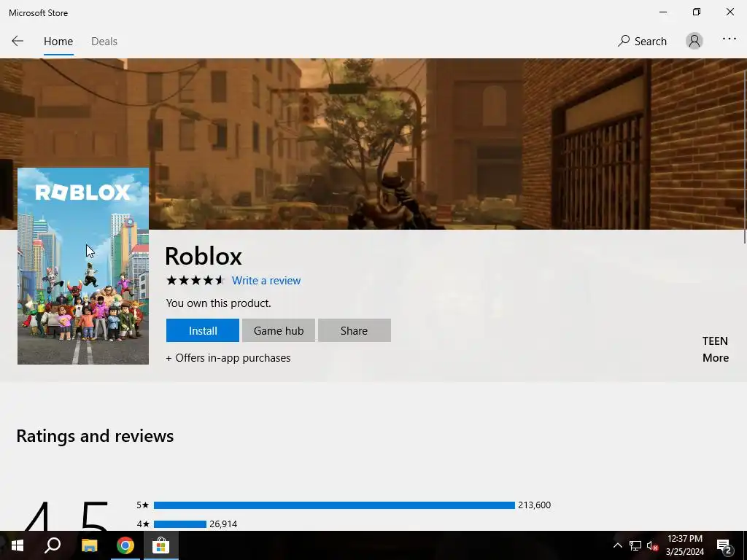This screenshot has height=560, width=747.
Task: Click the Roblox product title
Action: tap(204, 256)
